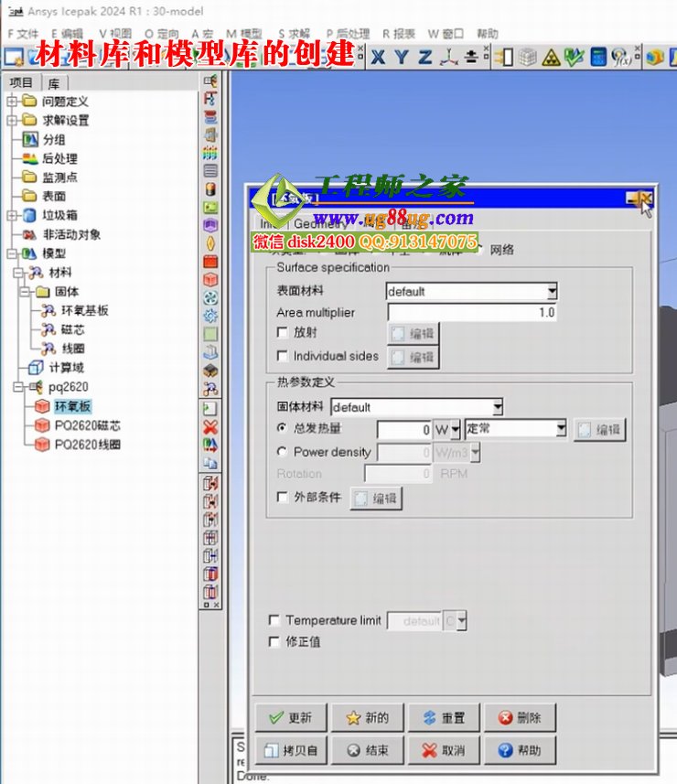This screenshot has width=677, height=784.
Task: Select the orange heat source cylinder icon
Action: pos(210,189)
